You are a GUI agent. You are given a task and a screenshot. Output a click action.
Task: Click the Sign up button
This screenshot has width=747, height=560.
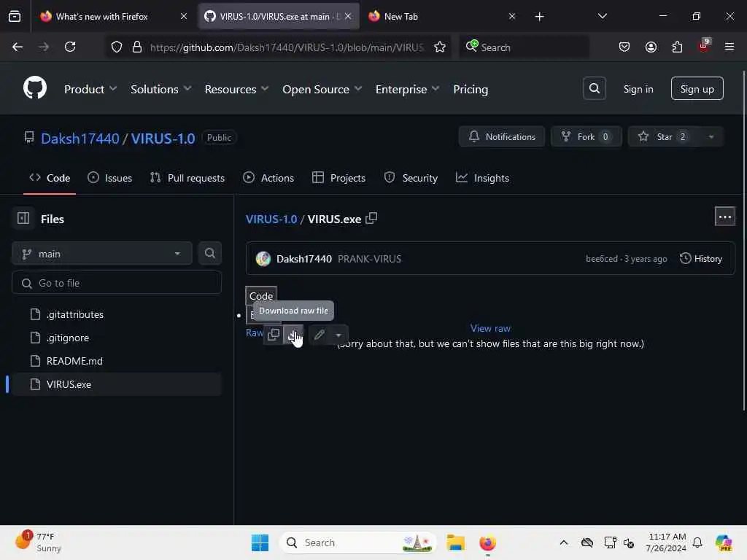(x=697, y=88)
